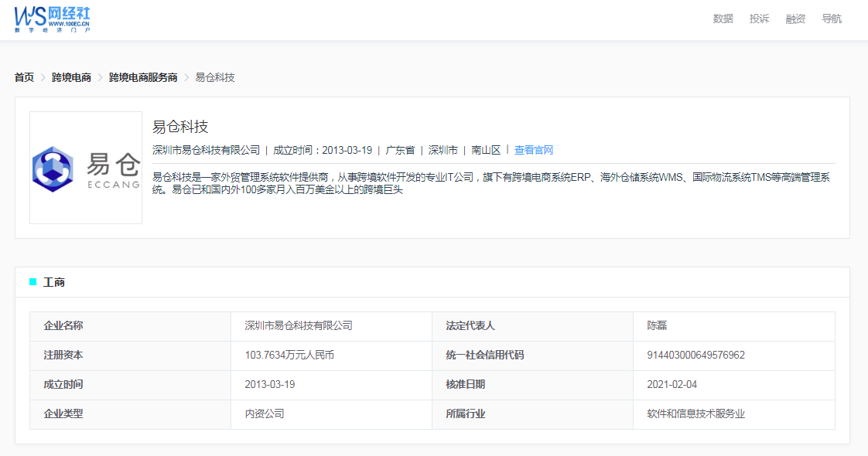
Task: Click the 易仓 ECCANG company logo
Action: [x=86, y=168]
